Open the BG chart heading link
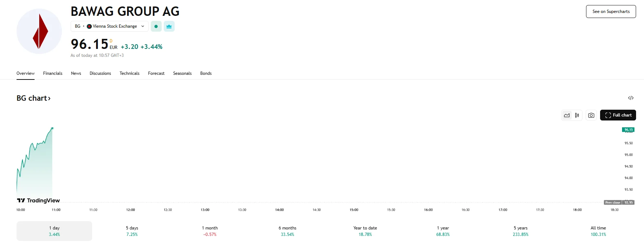 33,98
